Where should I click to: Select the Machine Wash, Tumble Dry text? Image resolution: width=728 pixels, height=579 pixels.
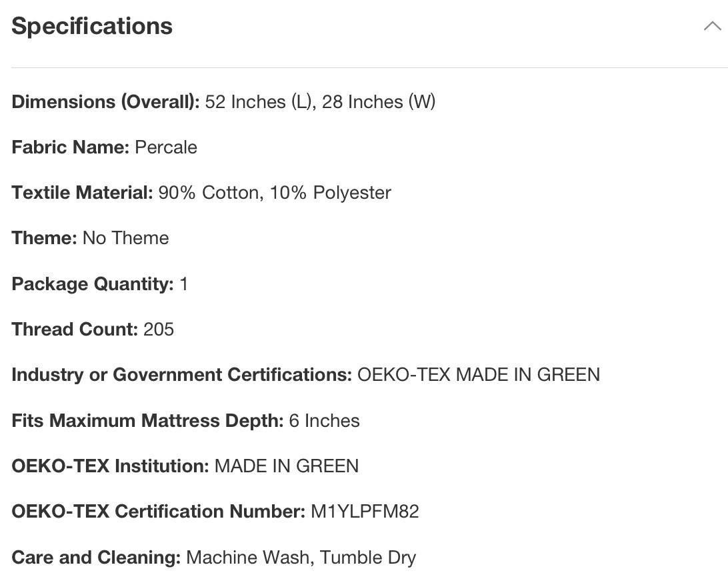coord(301,557)
